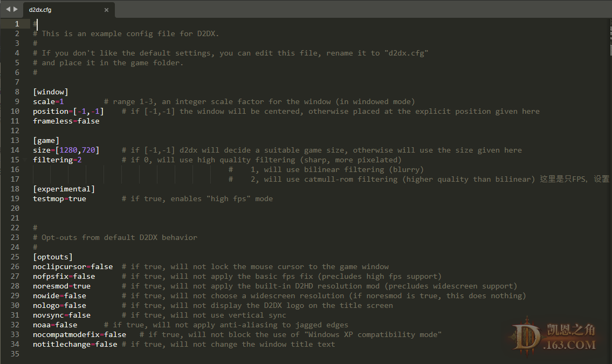Click the right tab navigation arrow
This screenshot has width=612, height=364.
16,9
